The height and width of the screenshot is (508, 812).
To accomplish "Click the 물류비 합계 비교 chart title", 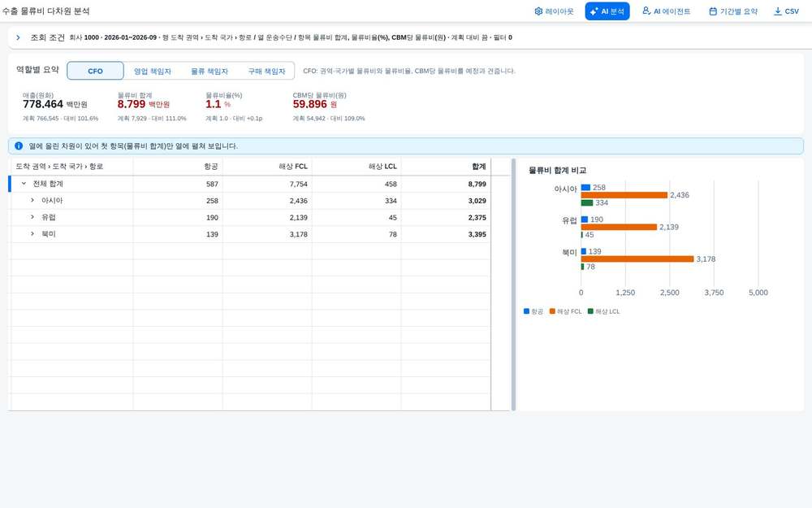I will point(557,171).
